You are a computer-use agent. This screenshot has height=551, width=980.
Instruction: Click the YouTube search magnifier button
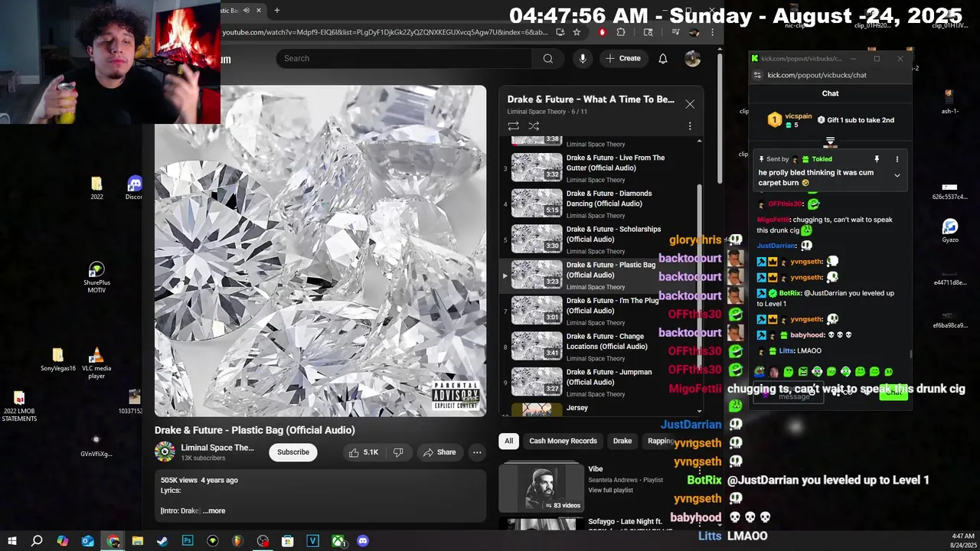click(548, 58)
